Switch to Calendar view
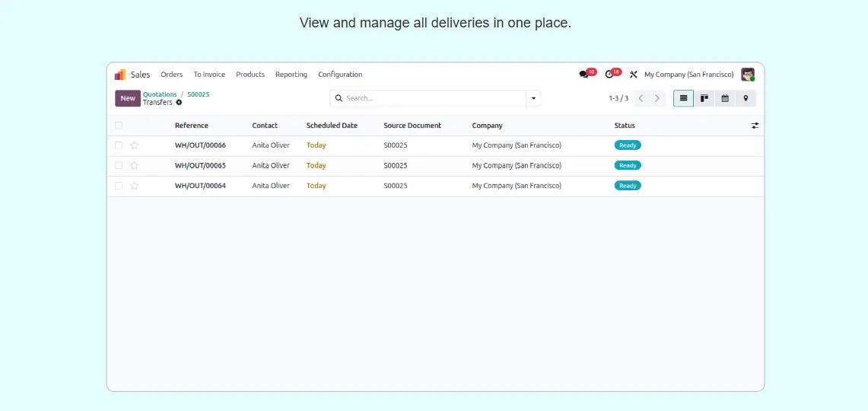 coord(725,98)
